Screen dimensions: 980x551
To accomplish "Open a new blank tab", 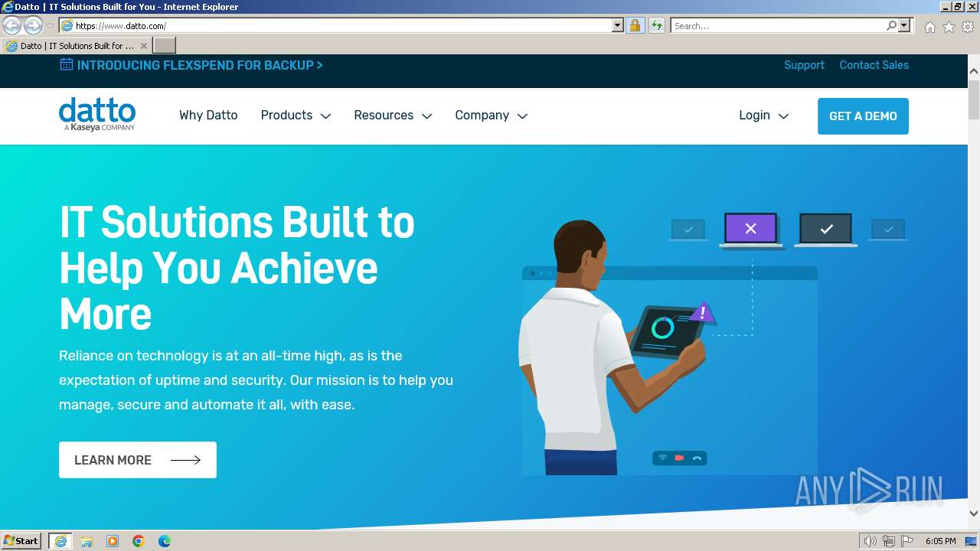I will [x=165, y=46].
